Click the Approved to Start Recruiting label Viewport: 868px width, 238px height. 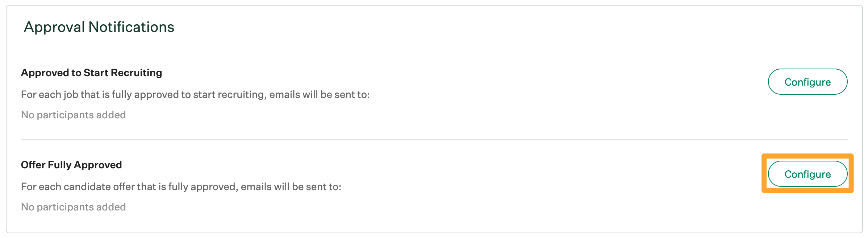pyautogui.click(x=91, y=73)
